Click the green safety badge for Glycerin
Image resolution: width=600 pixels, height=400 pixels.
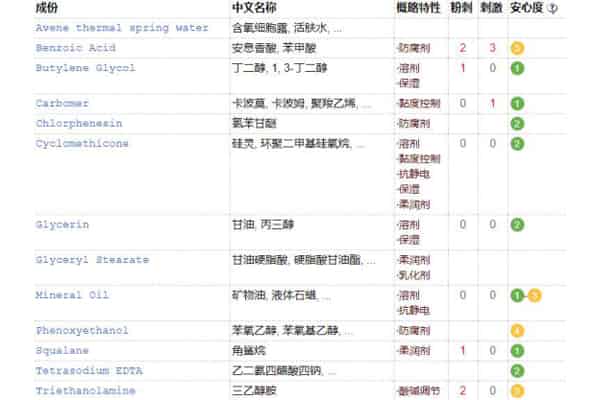517,225
